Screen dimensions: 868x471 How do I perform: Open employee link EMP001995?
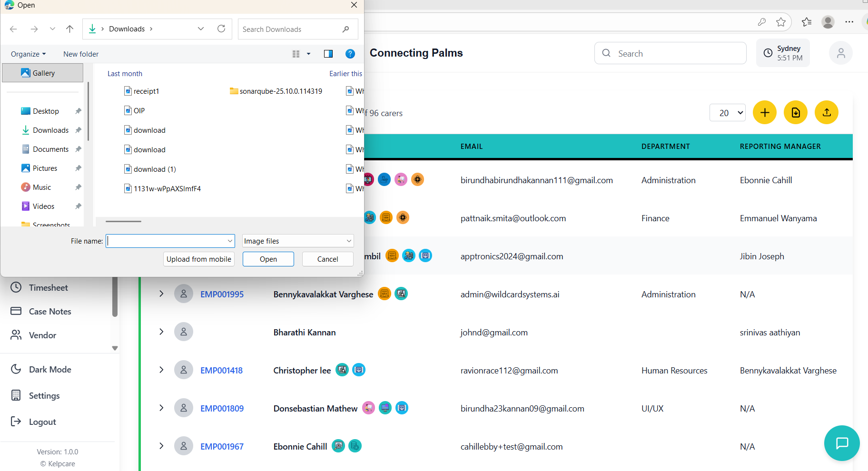click(x=222, y=294)
